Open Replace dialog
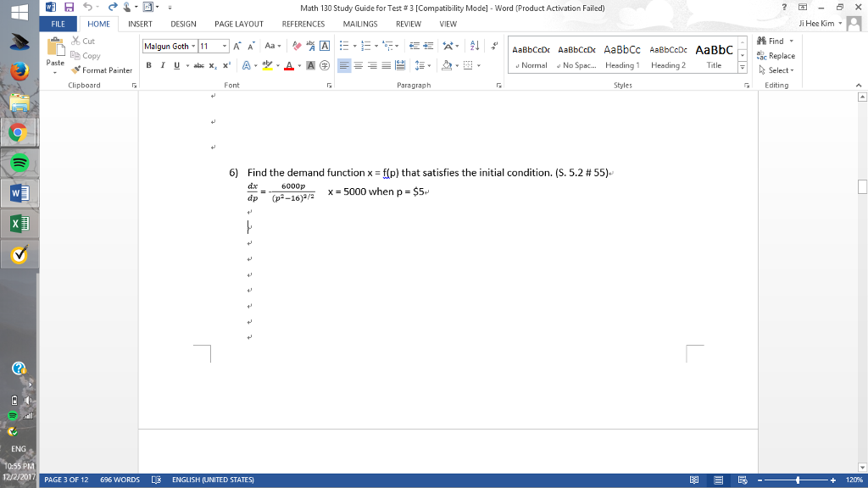The height and width of the screenshot is (488, 868). pos(776,55)
